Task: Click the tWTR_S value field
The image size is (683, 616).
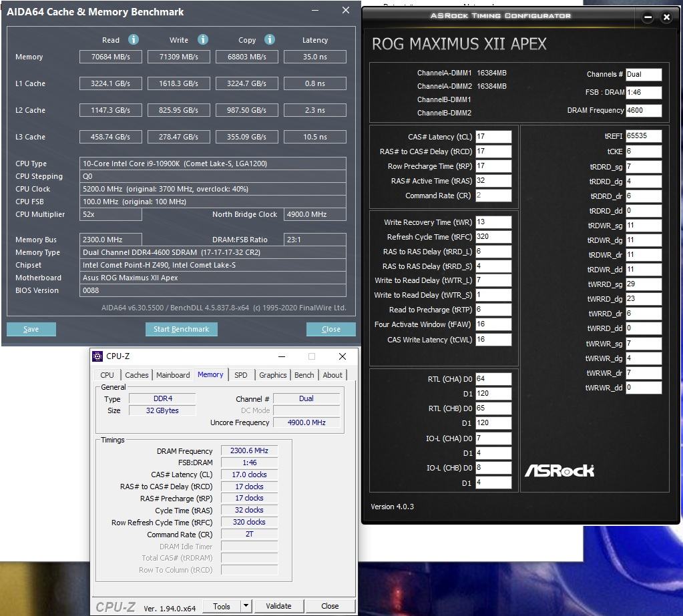Action: tap(493, 295)
